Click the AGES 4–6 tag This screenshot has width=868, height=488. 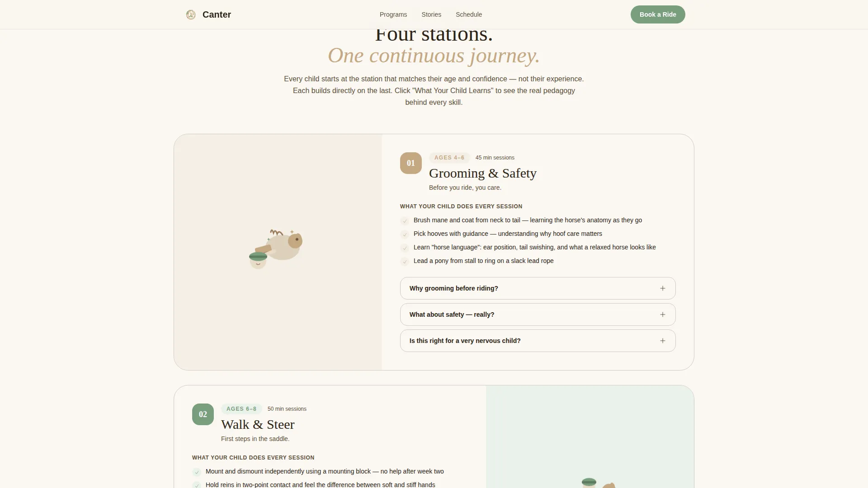pos(449,158)
